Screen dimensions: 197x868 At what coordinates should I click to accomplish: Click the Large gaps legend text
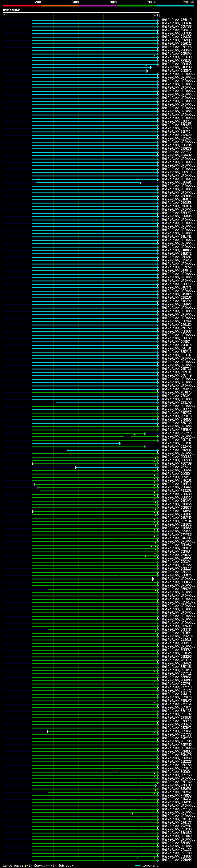tap(38, 865)
